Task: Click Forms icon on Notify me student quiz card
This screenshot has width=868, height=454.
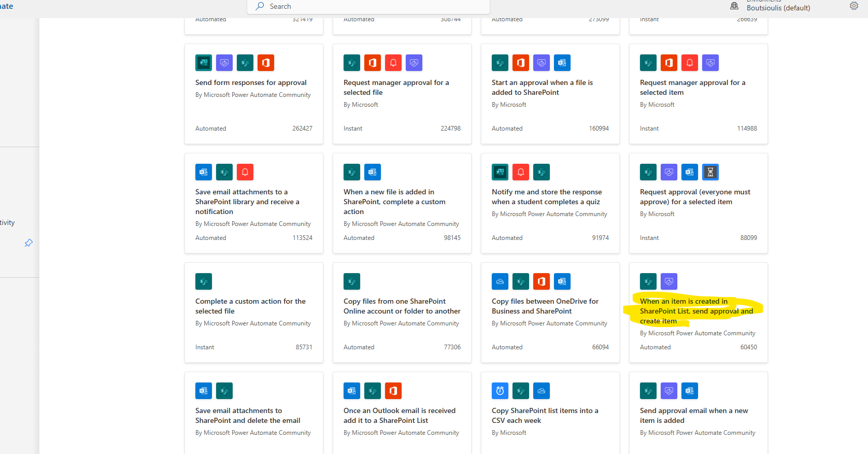Action: click(x=500, y=172)
